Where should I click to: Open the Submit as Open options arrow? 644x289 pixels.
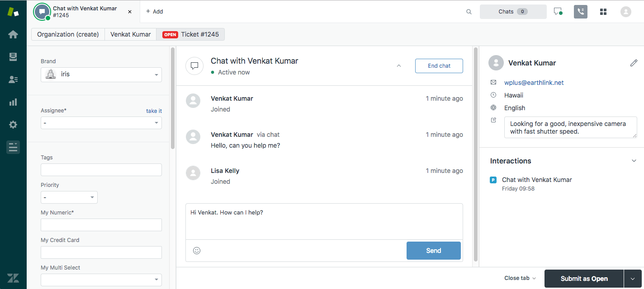point(633,278)
